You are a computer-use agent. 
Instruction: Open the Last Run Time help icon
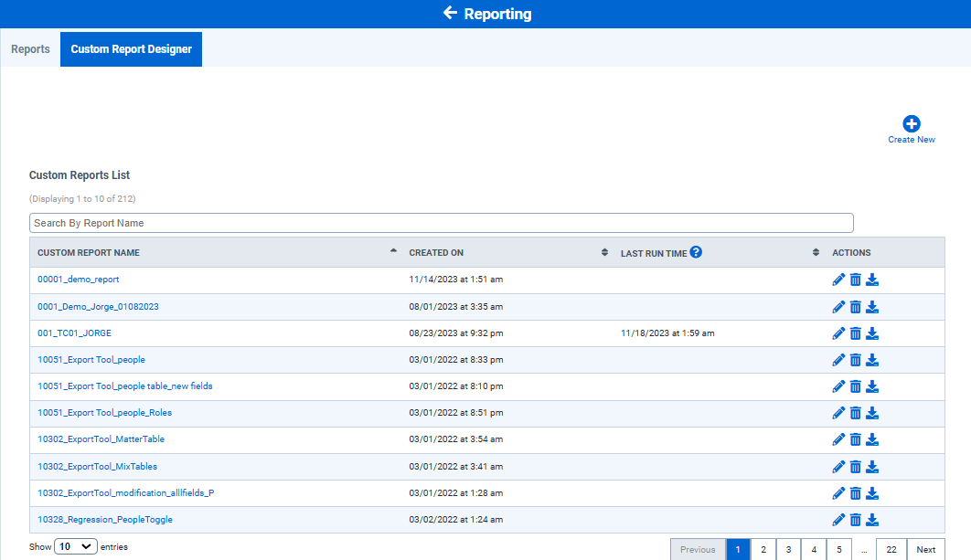coord(696,252)
